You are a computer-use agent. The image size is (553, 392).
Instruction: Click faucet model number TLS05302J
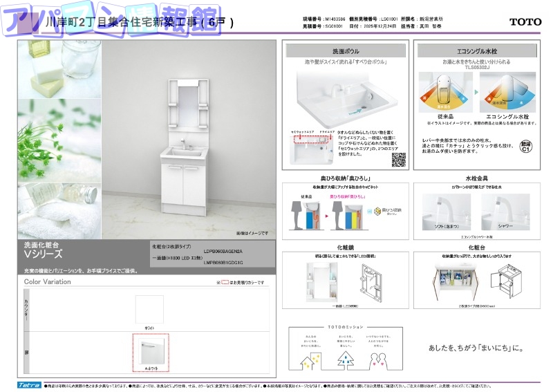[x=476, y=67]
